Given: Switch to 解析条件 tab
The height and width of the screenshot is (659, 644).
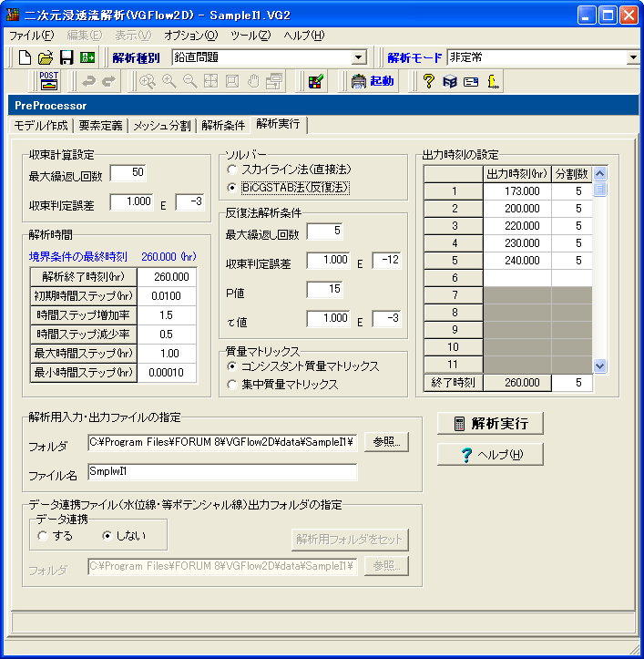Looking at the screenshot, I should (223, 125).
